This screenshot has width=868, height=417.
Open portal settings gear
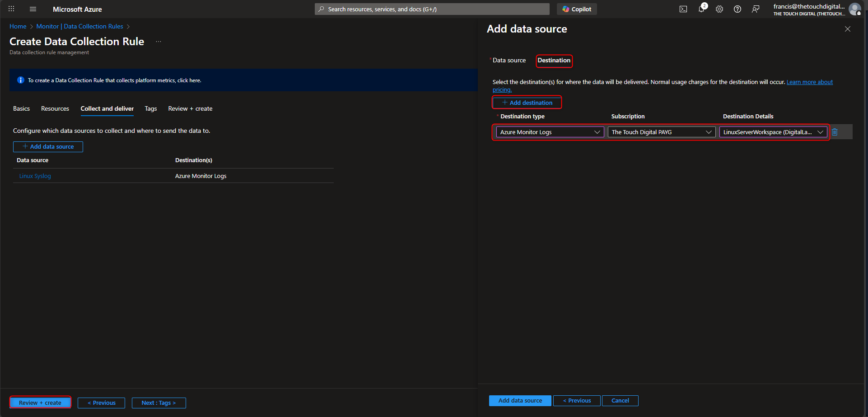pos(719,9)
